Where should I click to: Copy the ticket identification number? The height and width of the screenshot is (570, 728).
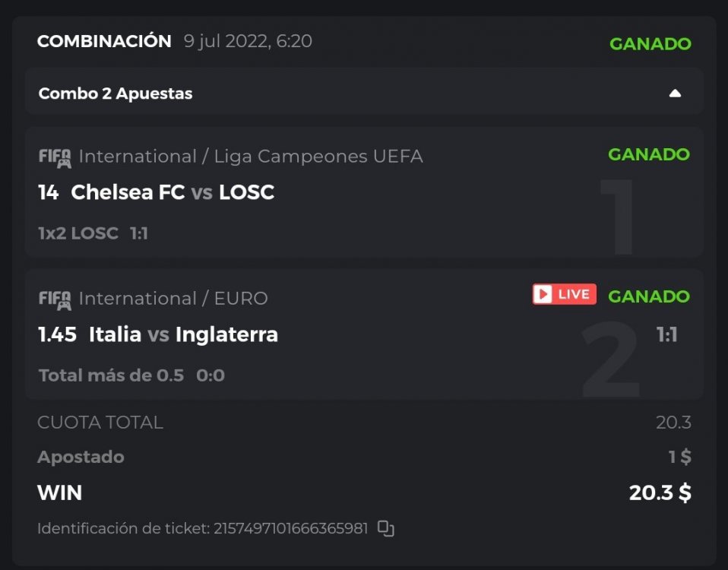coord(386,528)
